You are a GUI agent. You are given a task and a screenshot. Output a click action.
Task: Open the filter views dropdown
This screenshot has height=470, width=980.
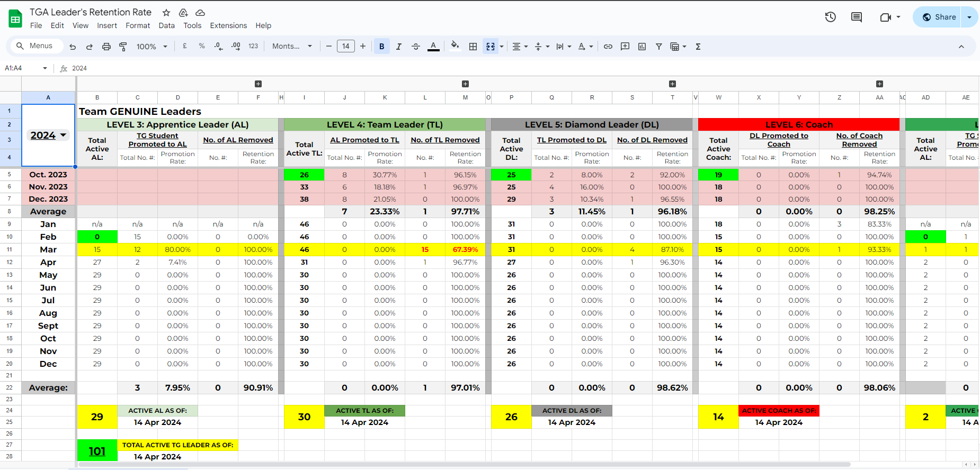click(x=678, y=47)
